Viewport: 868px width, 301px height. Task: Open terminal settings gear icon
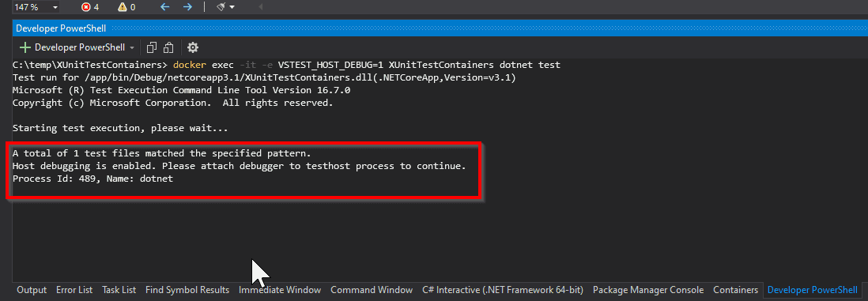[x=193, y=47]
